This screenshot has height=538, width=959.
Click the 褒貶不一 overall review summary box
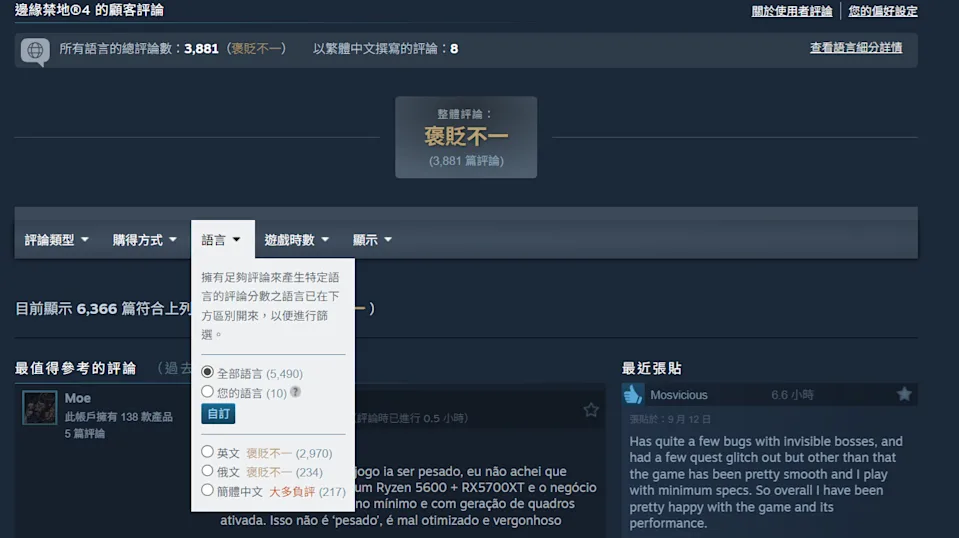tap(466, 137)
